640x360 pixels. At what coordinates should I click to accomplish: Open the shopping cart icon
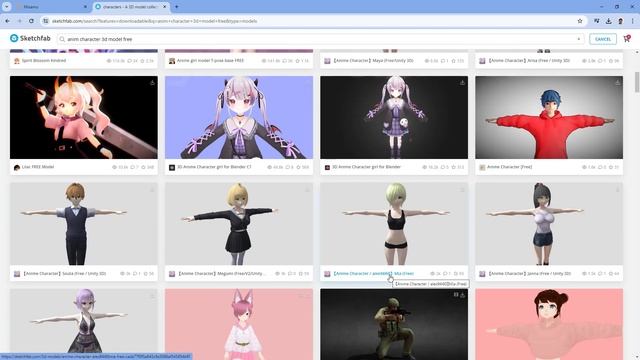(x=627, y=39)
